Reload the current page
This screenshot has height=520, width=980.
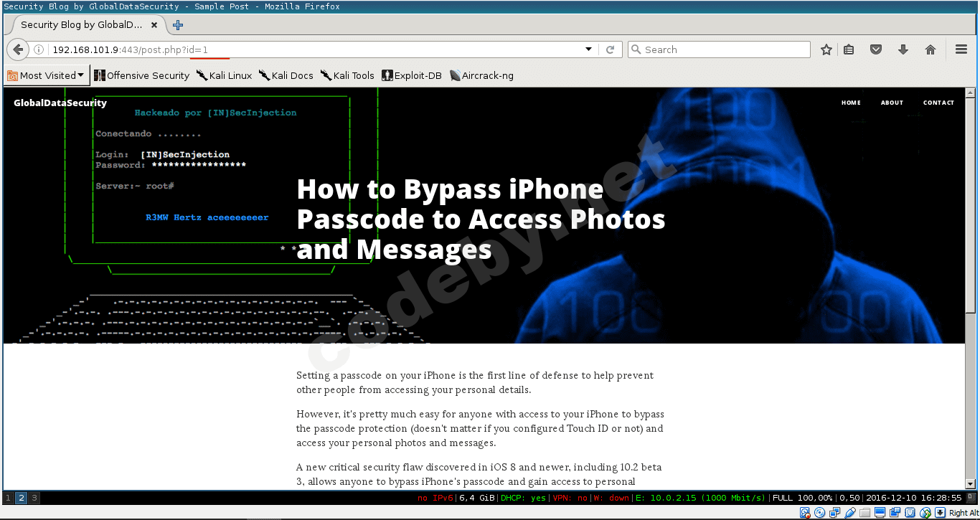coord(611,49)
